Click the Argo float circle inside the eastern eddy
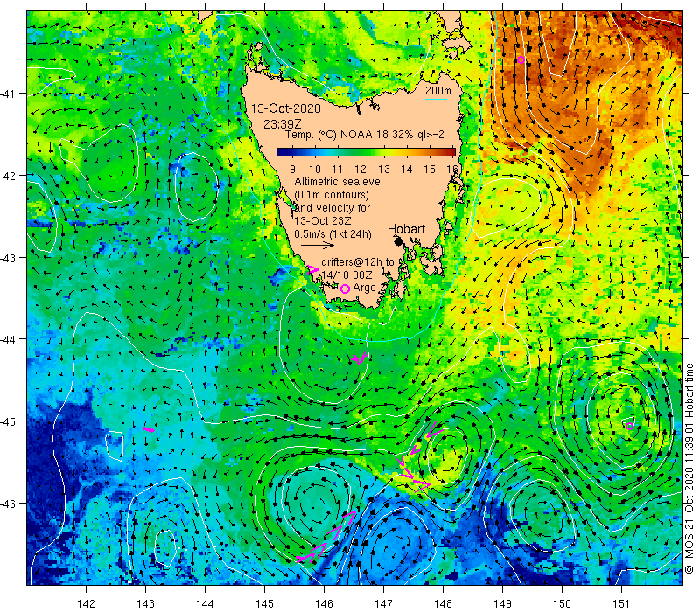This screenshot has height=612, width=700. (x=629, y=426)
